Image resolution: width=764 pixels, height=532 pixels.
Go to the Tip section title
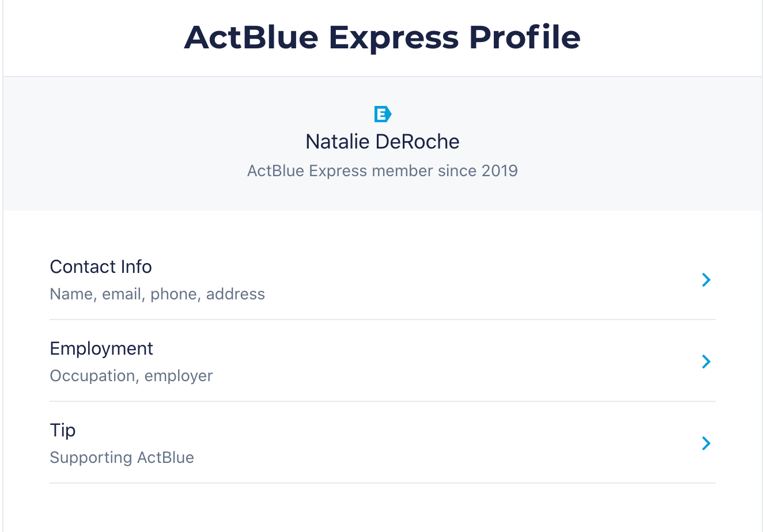[x=63, y=431]
